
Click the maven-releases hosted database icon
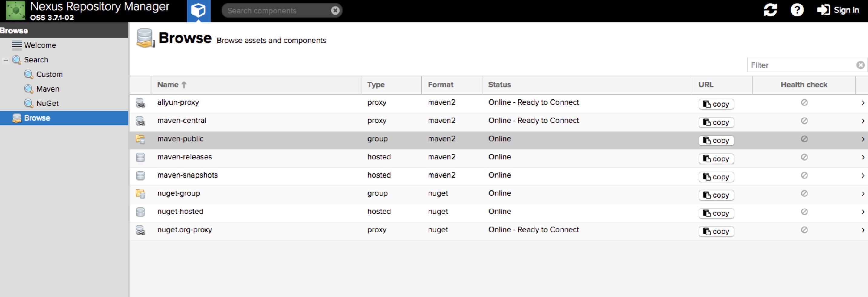(140, 157)
